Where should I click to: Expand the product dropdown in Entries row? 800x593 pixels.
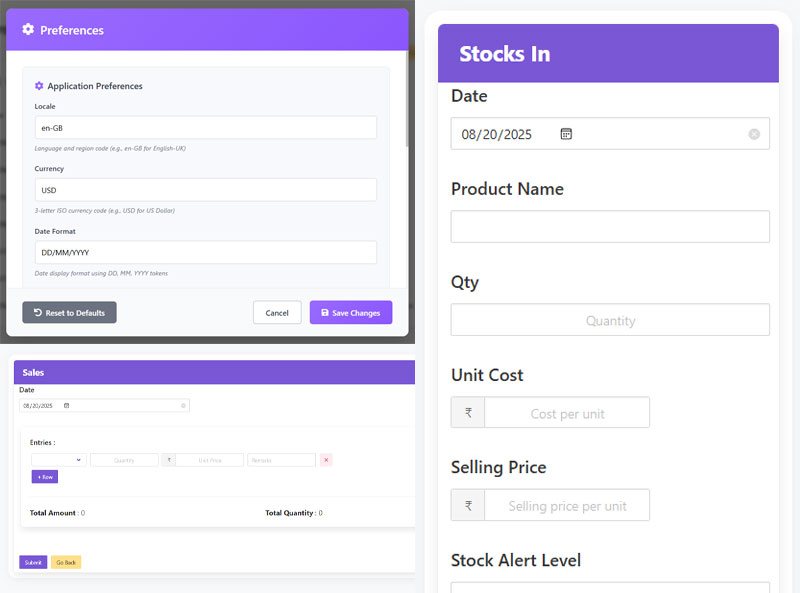point(59,460)
